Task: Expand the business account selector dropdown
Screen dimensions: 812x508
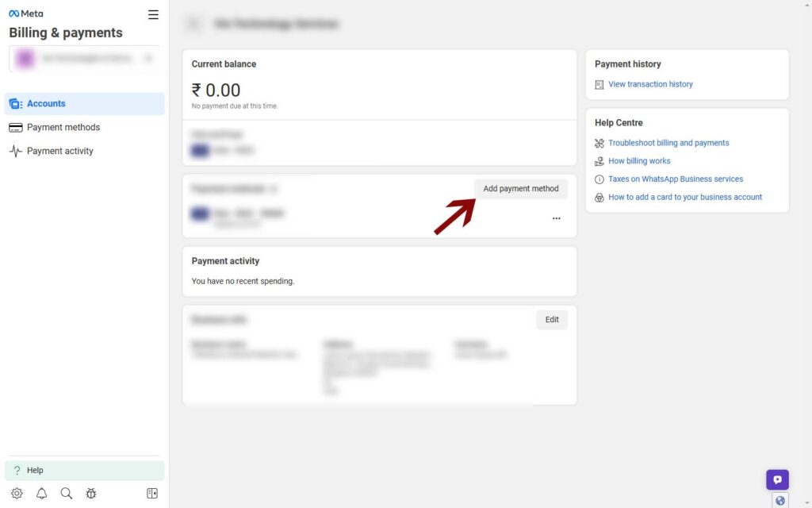Action: 84,58
